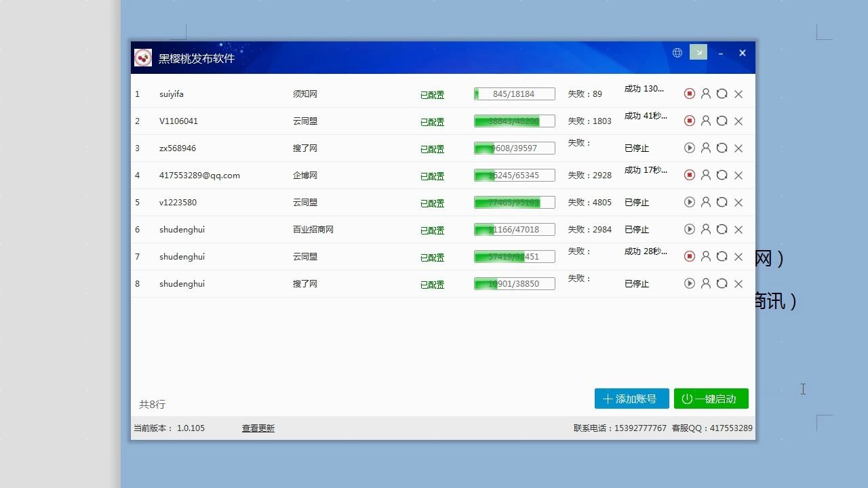The width and height of the screenshot is (868, 488).
Task: Click the 百业招商网 site cell
Action: point(313,230)
